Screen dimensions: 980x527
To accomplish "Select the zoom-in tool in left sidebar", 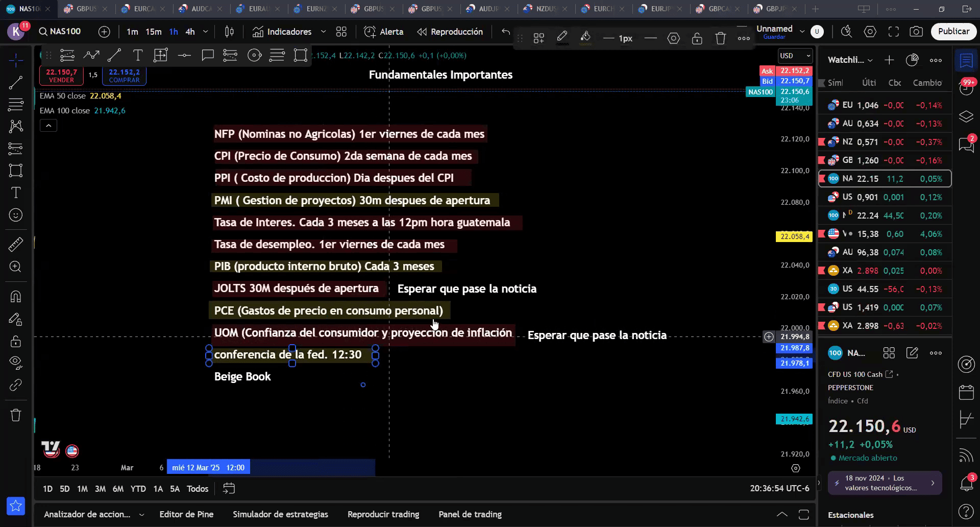I will (x=16, y=267).
